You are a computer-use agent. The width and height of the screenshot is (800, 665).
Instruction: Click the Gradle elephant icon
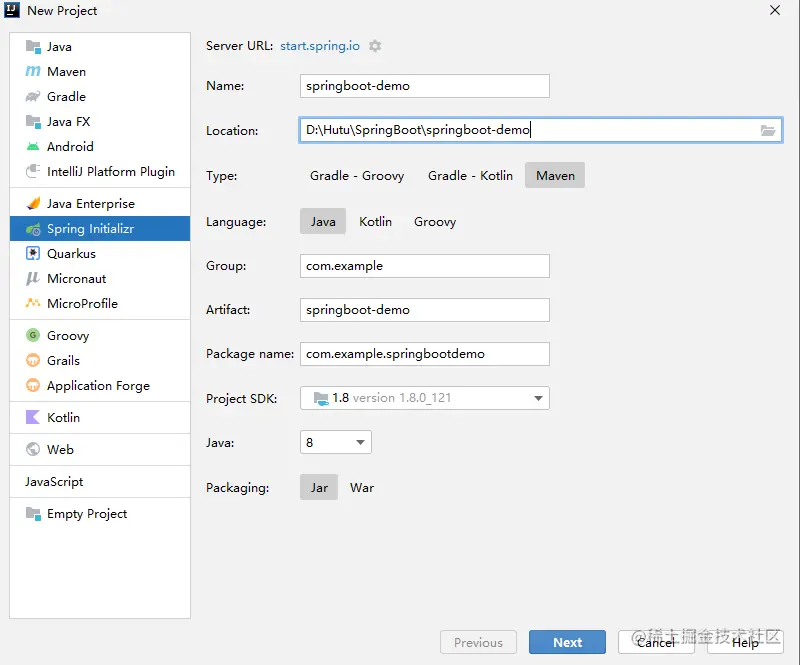click(x=33, y=96)
